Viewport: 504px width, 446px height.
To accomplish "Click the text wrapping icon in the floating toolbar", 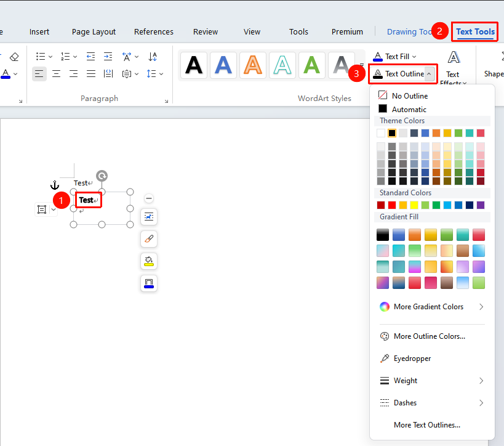I will 149,217.
